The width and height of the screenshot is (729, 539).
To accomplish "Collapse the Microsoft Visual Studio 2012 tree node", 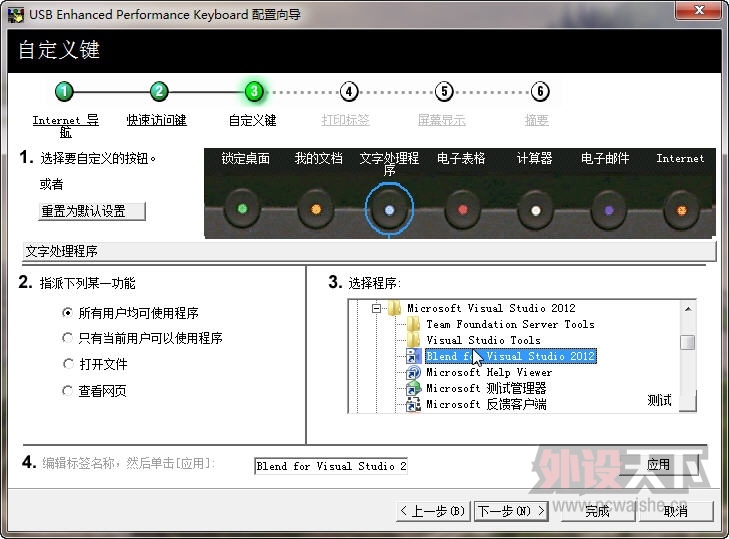I will [x=377, y=308].
